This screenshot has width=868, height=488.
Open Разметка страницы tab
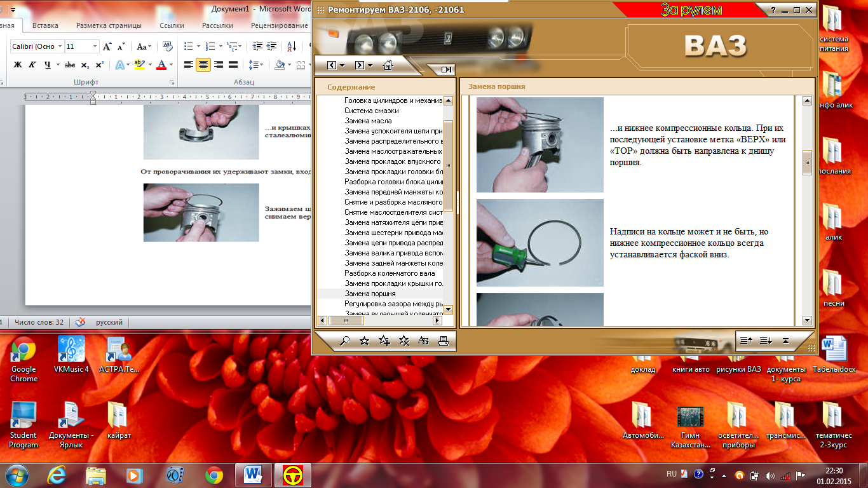coord(109,25)
